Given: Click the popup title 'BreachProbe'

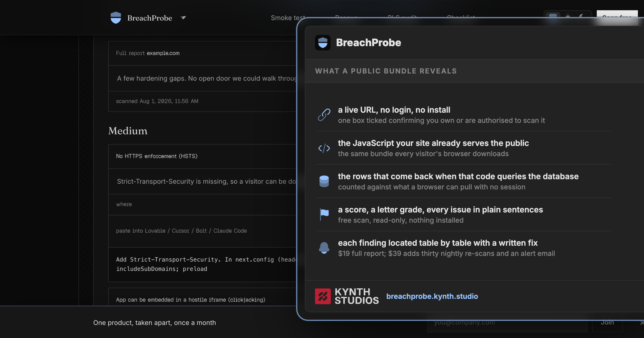Looking at the screenshot, I should tap(368, 43).
